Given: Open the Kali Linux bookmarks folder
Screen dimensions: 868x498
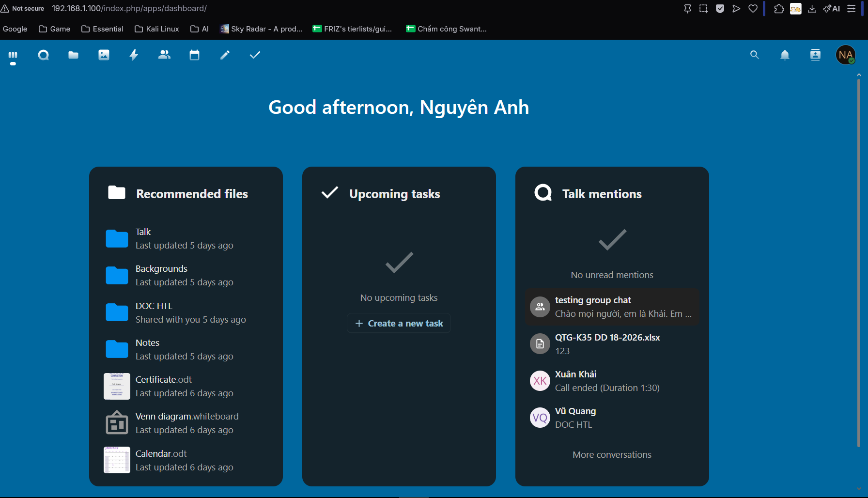Looking at the screenshot, I should pos(157,29).
